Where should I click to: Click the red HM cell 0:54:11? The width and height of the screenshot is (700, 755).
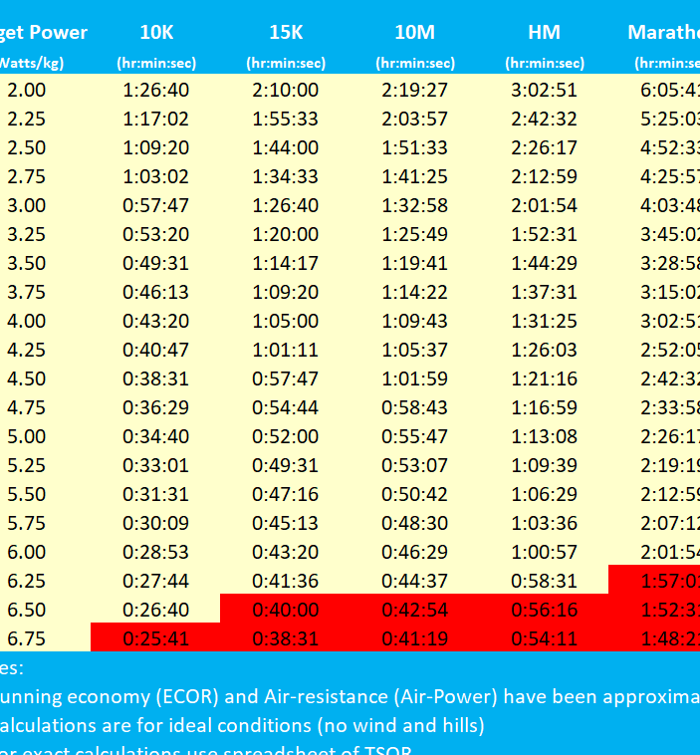545,638
